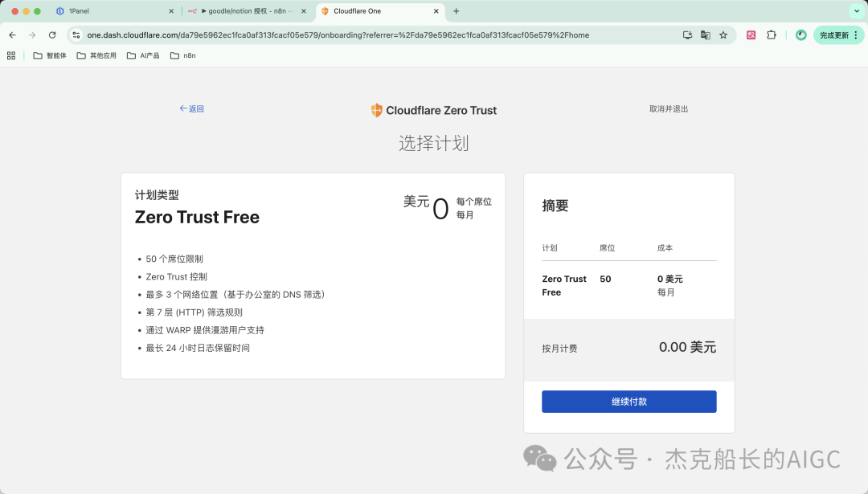The width and height of the screenshot is (868, 494).
Task: Click the 0.00 美元 total amount
Action: click(687, 347)
